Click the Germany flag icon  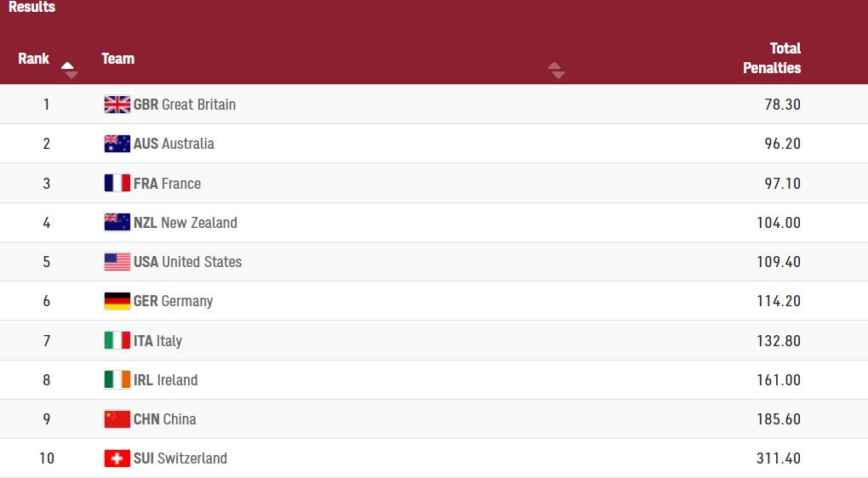click(117, 301)
